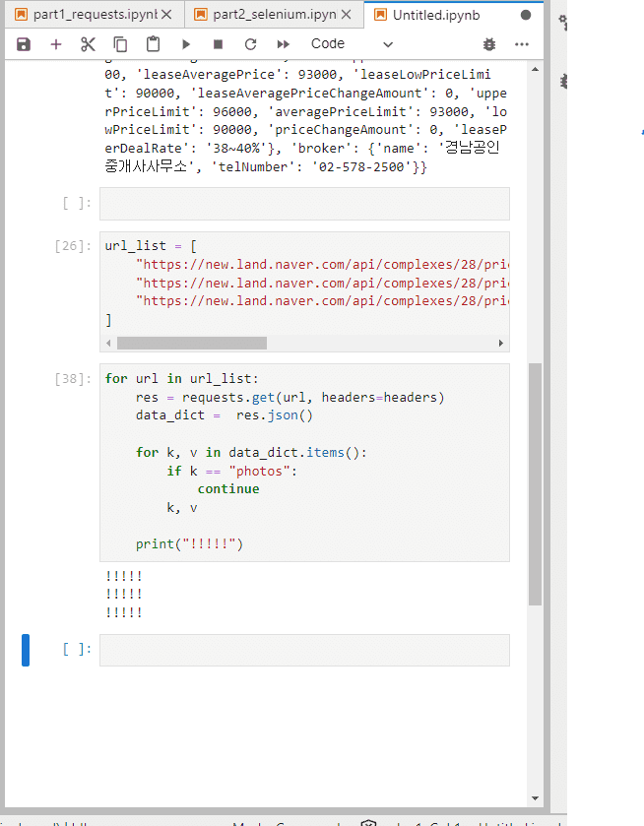Save the notebook with the floppy disk icon
Viewport: 644px width, 826px height.
point(24,44)
